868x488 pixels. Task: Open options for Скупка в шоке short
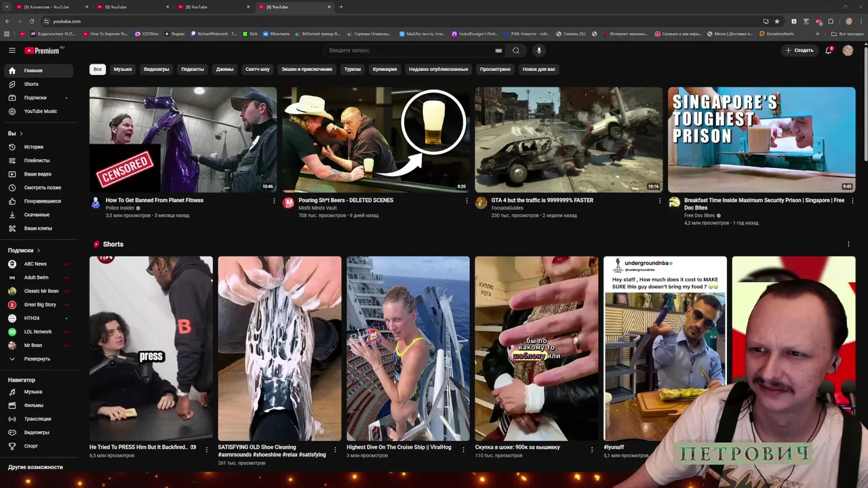pos(592,449)
